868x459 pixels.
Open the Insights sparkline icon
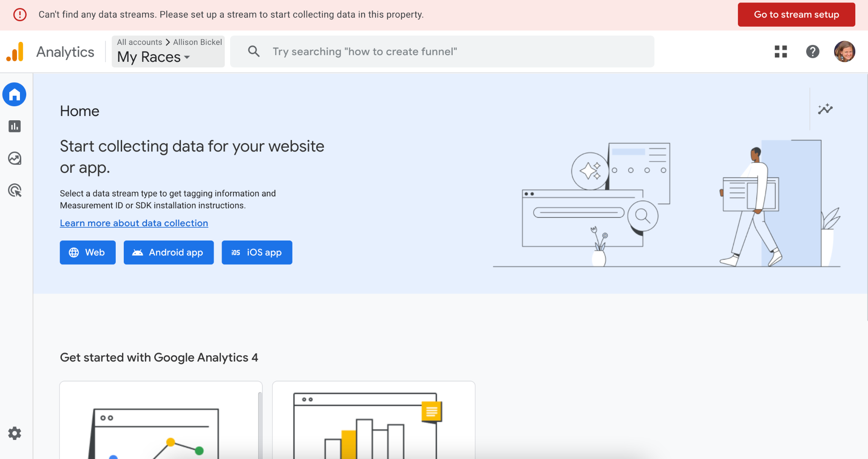pos(825,109)
